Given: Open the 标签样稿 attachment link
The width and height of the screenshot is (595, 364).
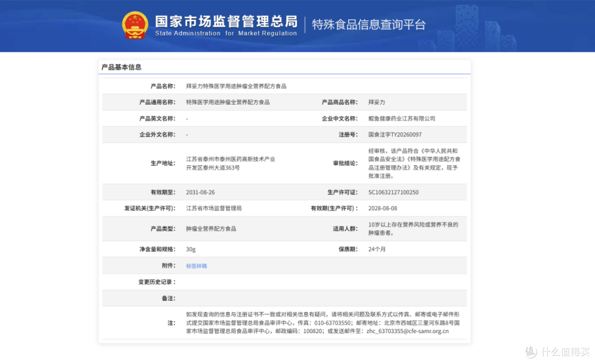Looking at the screenshot, I should pos(196,266).
